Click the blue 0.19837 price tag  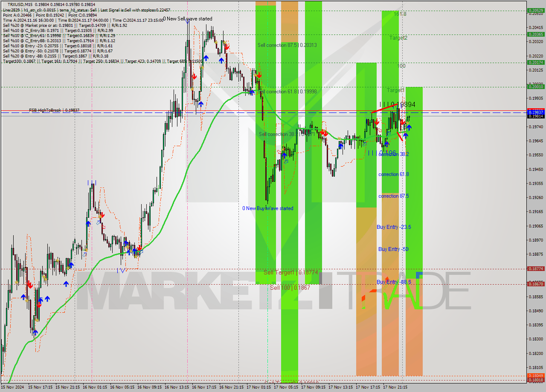tap(535, 112)
